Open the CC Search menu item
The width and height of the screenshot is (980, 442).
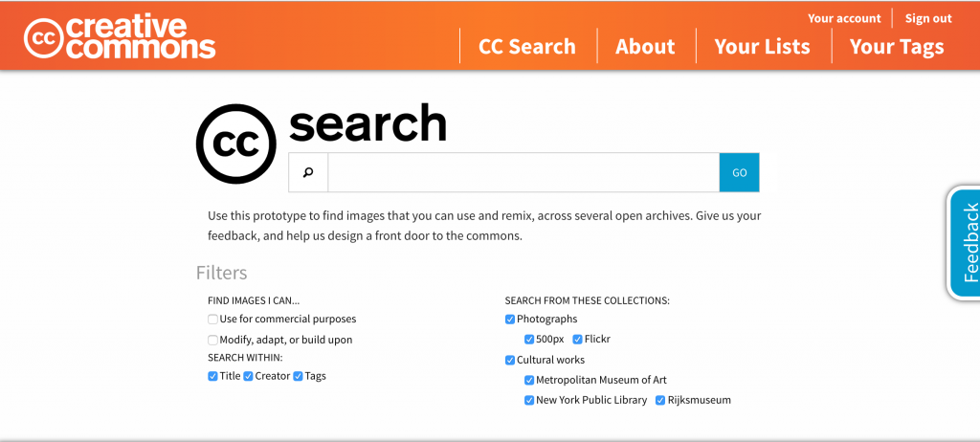coord(527,46)
